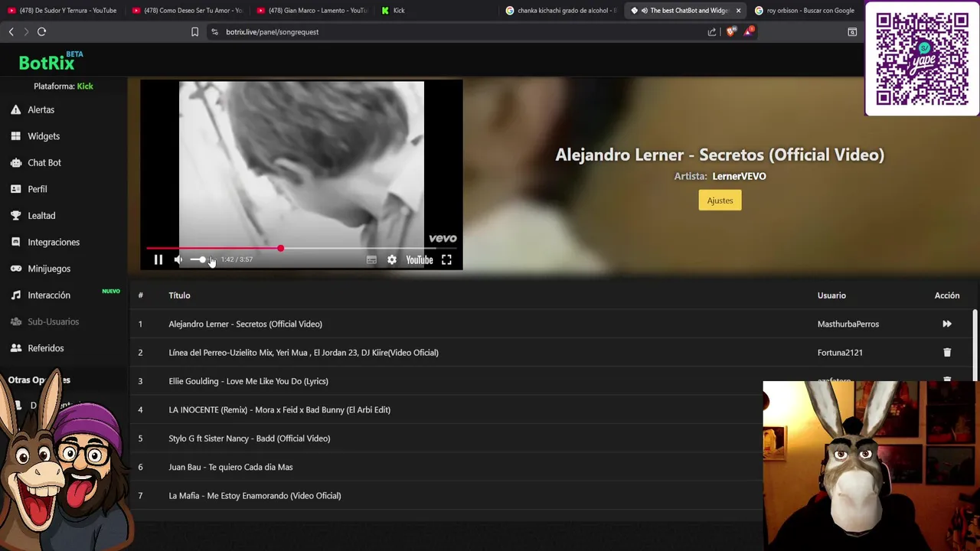Click the yellow Ajustes button

(720, 201)
